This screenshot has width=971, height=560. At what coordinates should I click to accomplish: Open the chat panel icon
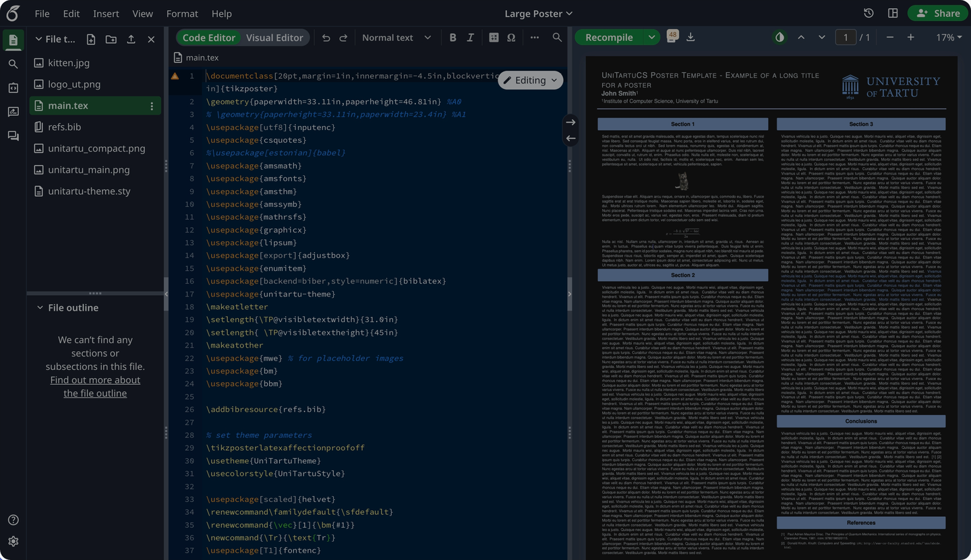click(x=13, y=135)
